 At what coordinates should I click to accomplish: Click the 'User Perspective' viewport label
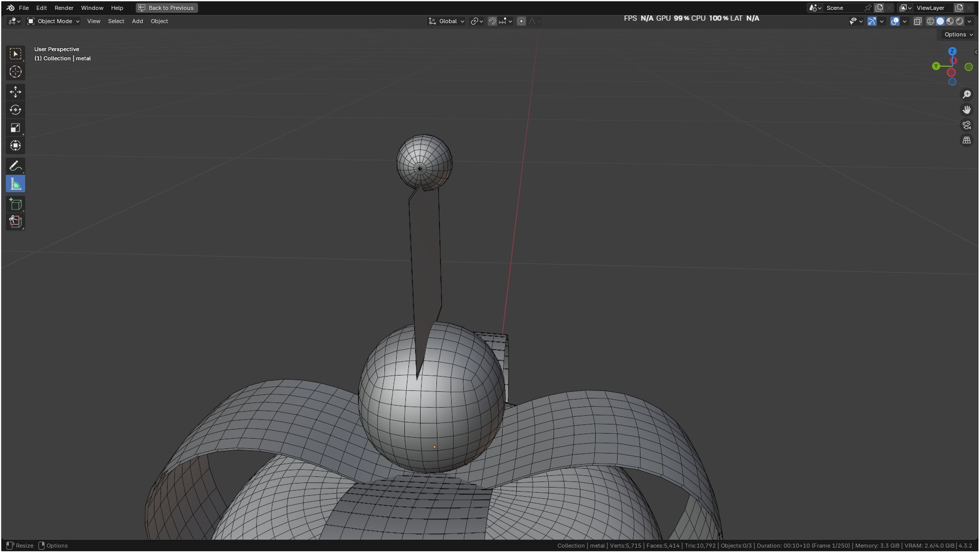[57, 49]
